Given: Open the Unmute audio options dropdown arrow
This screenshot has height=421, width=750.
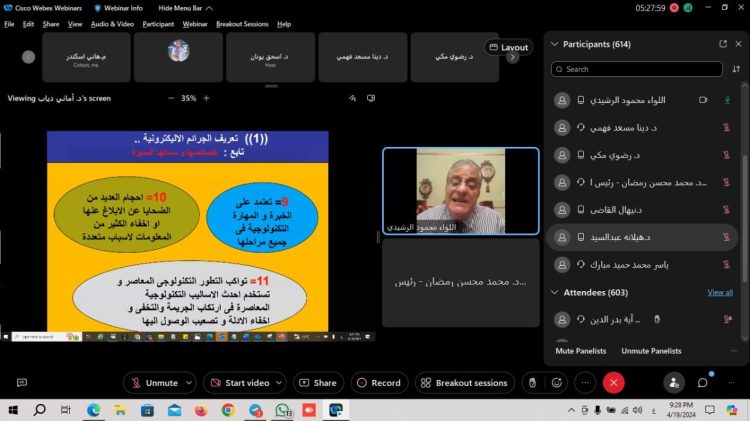Looking at the screenshot, I should (189, 383).
